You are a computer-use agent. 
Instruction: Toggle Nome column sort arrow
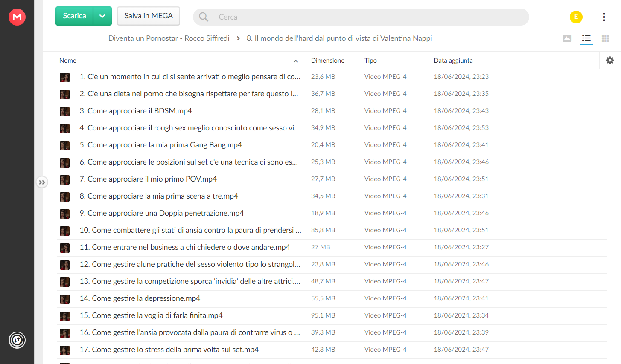[296, 61]
